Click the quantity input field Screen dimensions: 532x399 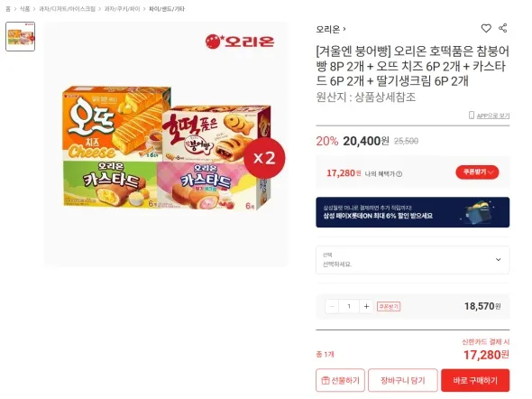point(349,306)
